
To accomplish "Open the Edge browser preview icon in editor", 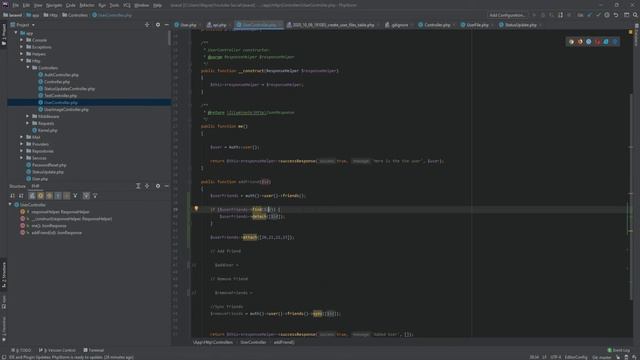I will pos(615,42).
